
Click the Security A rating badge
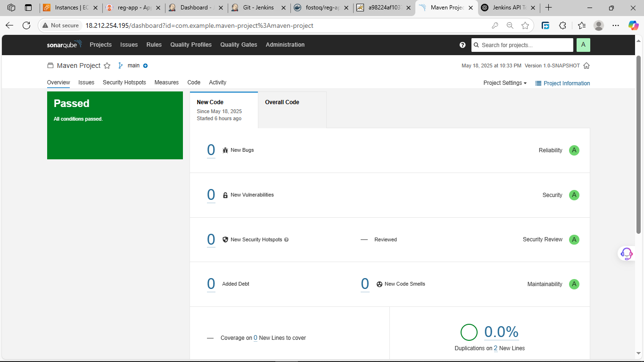574,195
